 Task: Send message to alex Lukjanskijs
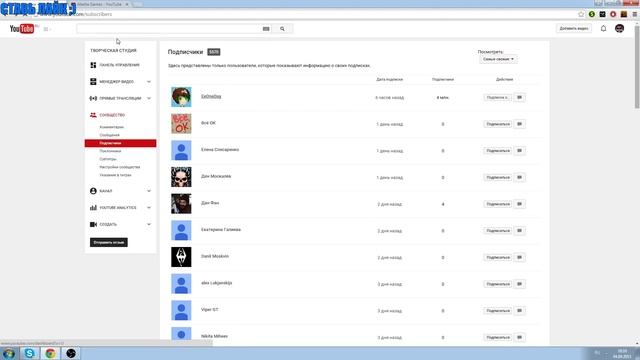click(x=520, y=284)
